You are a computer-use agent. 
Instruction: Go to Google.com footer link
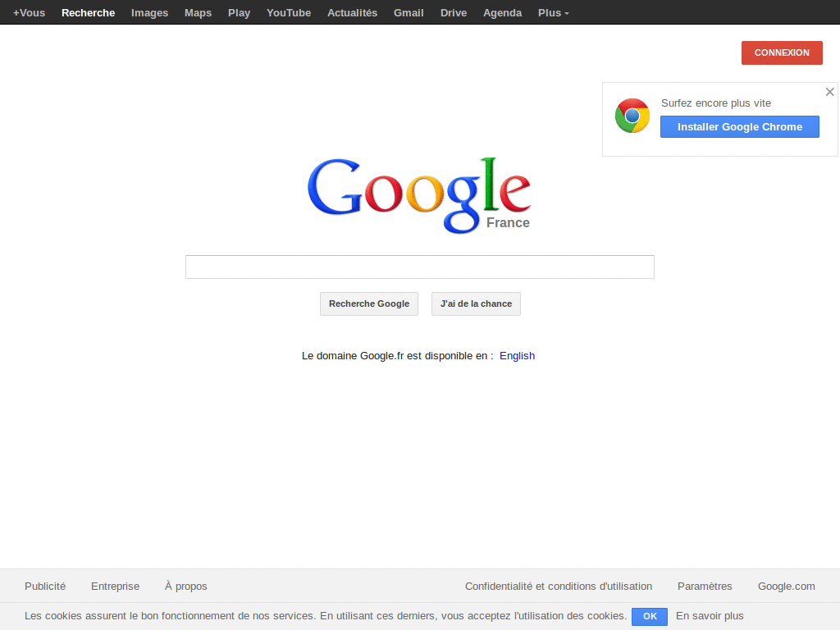click(786, 586)
